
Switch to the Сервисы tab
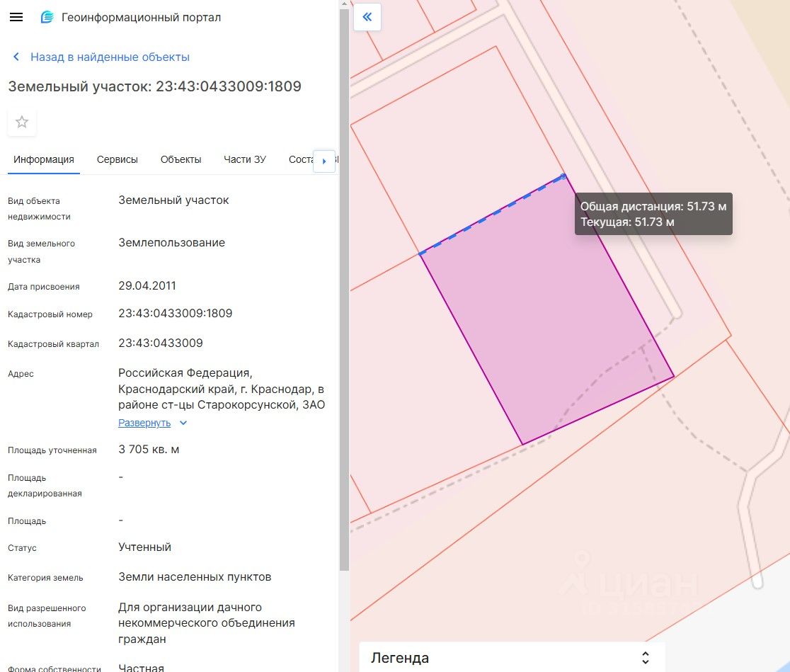click(118, 159)
